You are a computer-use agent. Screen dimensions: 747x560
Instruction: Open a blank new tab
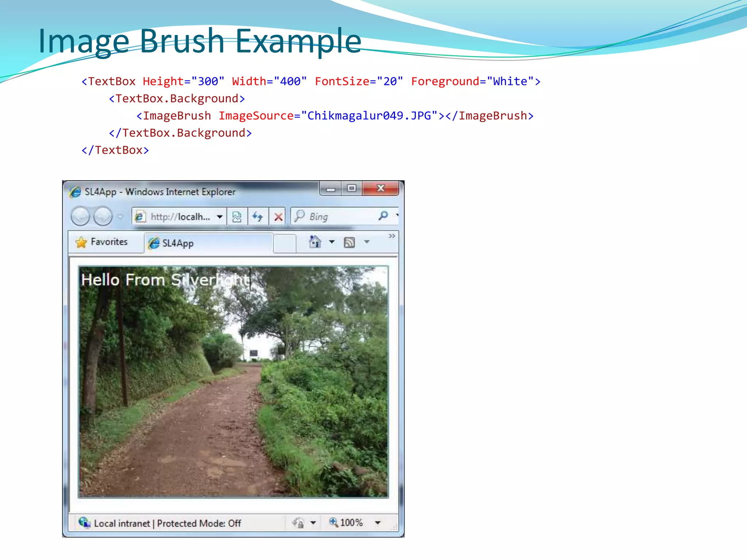tap(284, 243)
